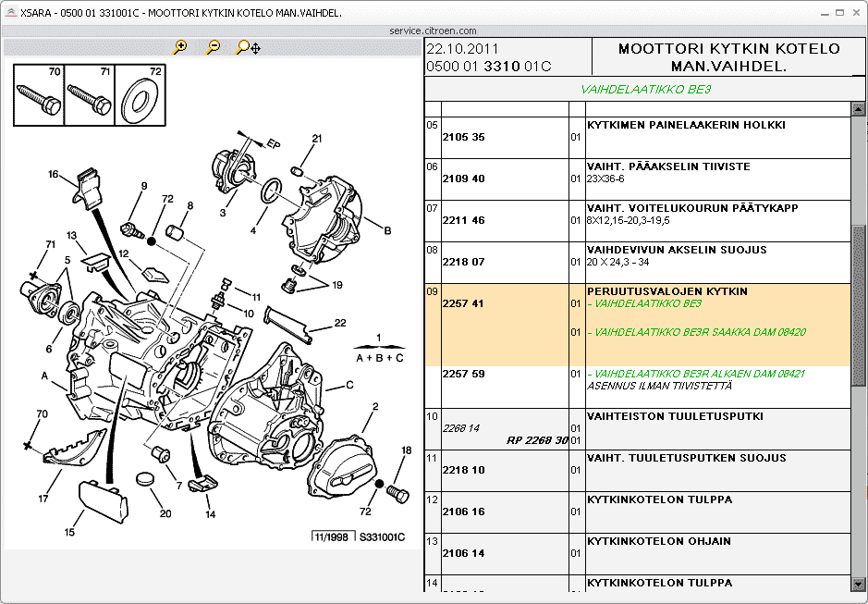
Task: Click part number 2106 16
Action: pyautogui.click(x=464, y=512)
